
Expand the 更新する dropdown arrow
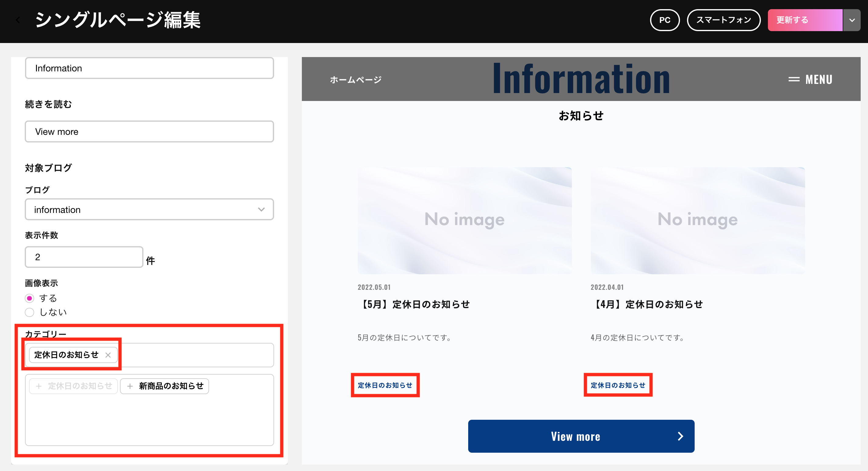852,20
